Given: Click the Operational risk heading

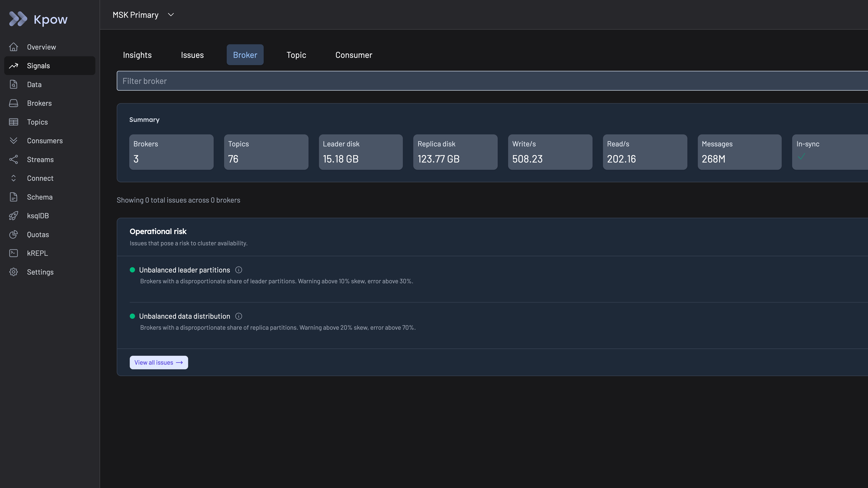Looking at the screenshot, I should [158, 231].
